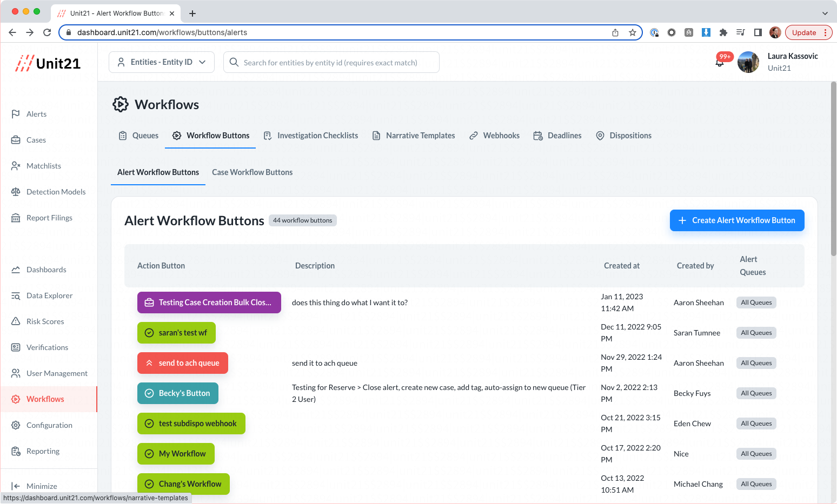Open Narrative Templates tab
This screenshot has width=837, height=504.
tap(414, 136)
